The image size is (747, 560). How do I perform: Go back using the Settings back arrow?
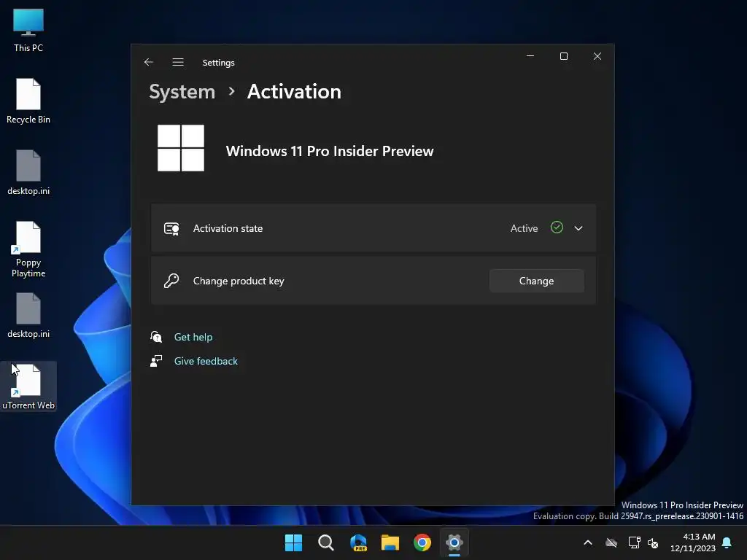(149, 63)
